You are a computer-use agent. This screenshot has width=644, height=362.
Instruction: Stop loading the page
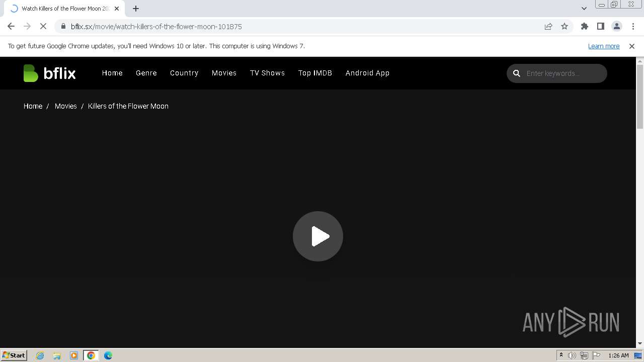pos(43,26)
